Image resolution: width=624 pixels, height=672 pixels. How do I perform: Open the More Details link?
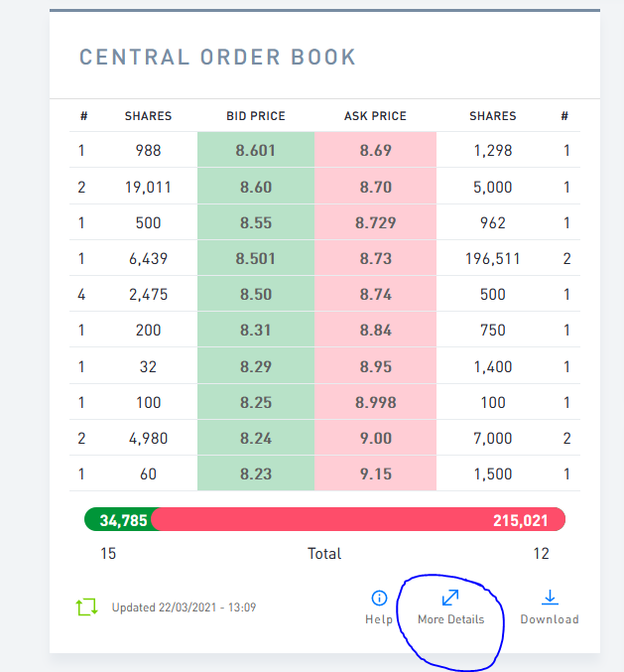pos(450,619)
